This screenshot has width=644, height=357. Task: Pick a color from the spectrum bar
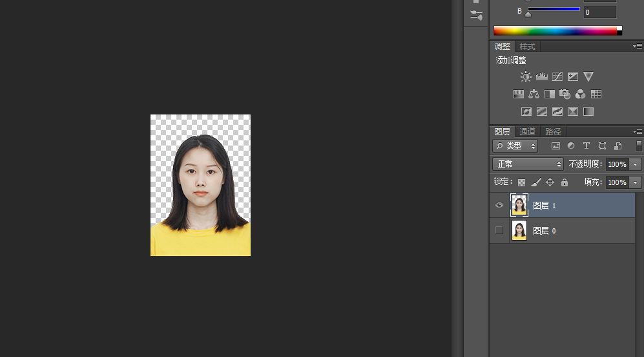pyautogui.click(x=556, y=30)
